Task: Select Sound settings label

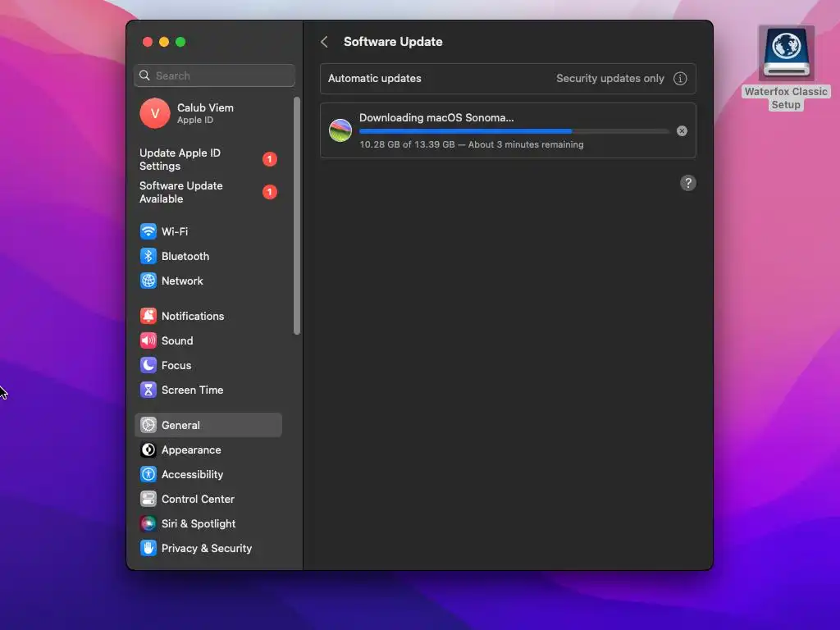Action: pos(177,340)
